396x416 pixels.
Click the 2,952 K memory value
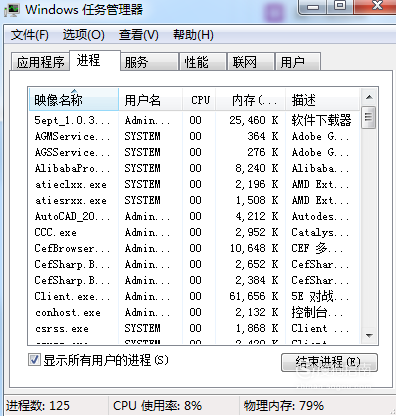(x=257, y=232)
